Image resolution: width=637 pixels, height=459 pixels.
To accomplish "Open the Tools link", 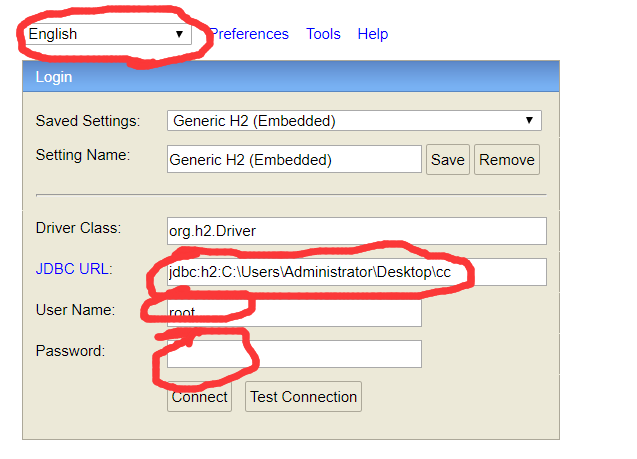I will pyautogui.click(x=323, y=34).
